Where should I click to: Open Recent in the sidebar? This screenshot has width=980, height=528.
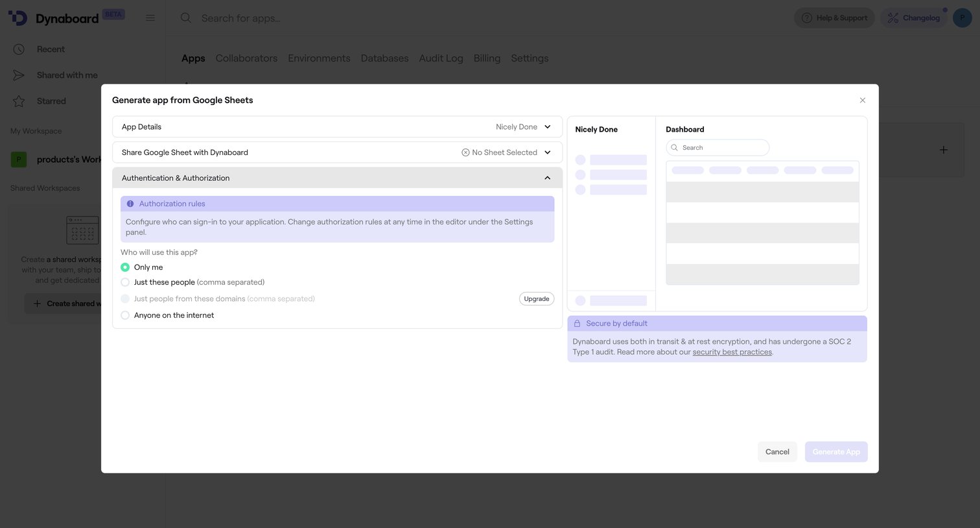pyautogui.click(x=51, y=49)
